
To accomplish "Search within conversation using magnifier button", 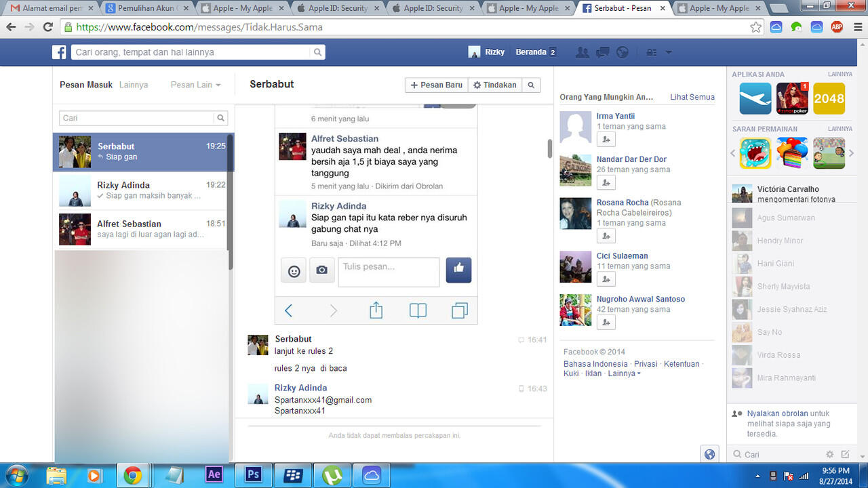I will click(532, 85).
